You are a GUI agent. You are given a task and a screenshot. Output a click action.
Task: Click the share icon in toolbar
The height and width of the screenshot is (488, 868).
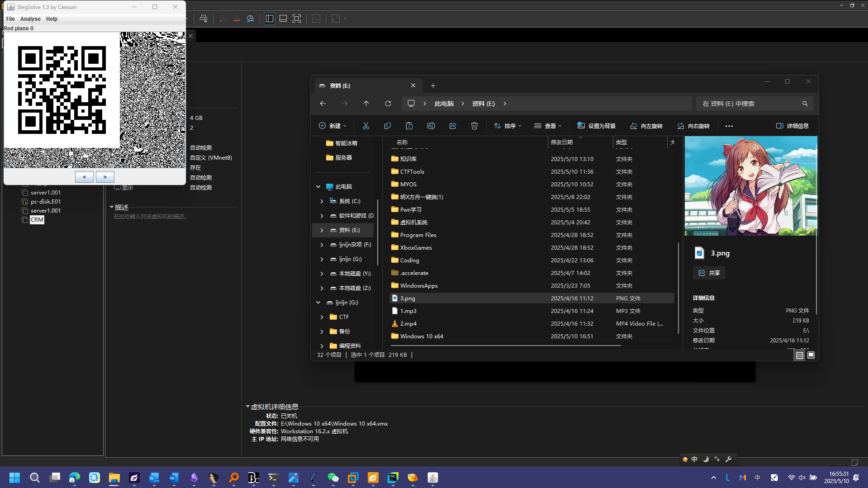point(453,126)
